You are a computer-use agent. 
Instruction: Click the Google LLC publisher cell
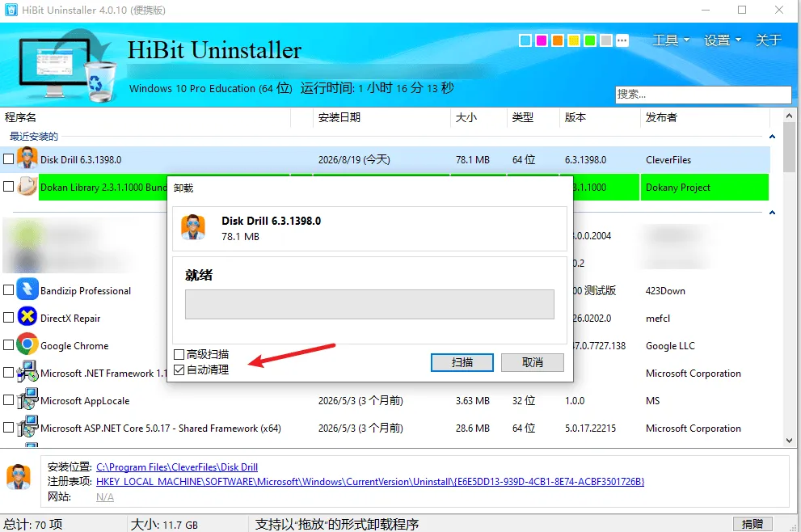point(670,346)
